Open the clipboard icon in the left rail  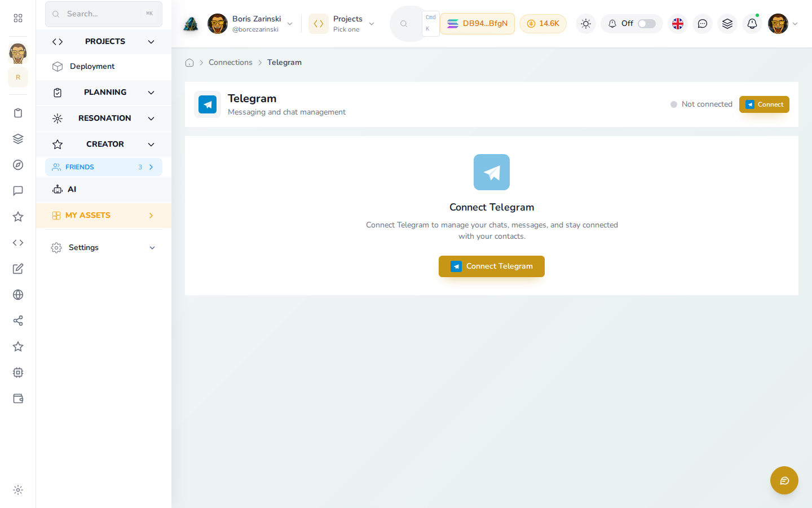(x=18, y=113)
